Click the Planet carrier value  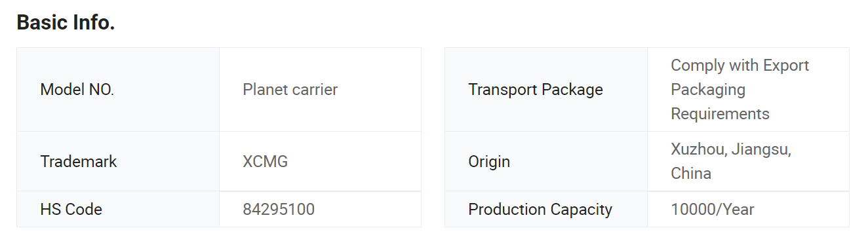(x=290, y=90)
